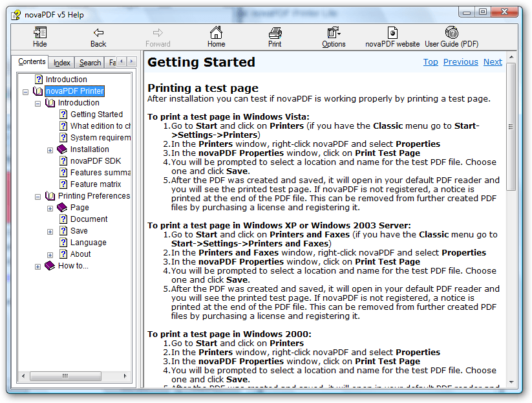Click the content scrollbar up arrow
This screenshot has height=403, width=532.
click(x=511, y=57)
